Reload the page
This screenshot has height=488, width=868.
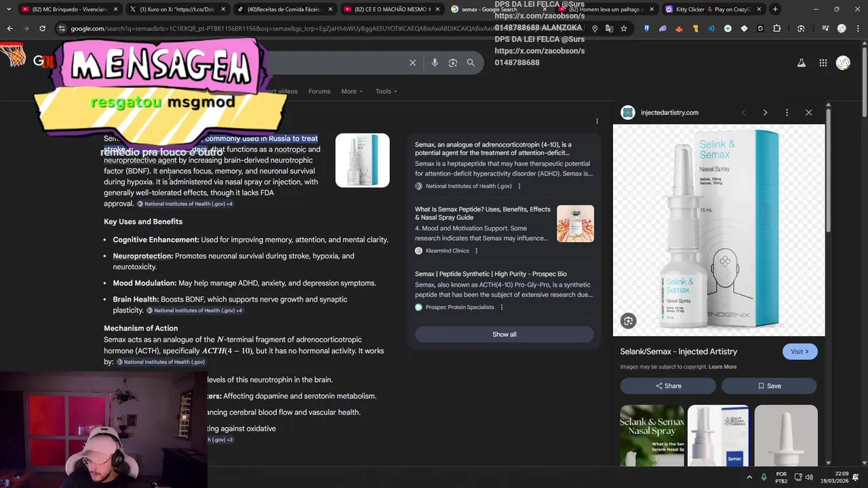point(42,28)
